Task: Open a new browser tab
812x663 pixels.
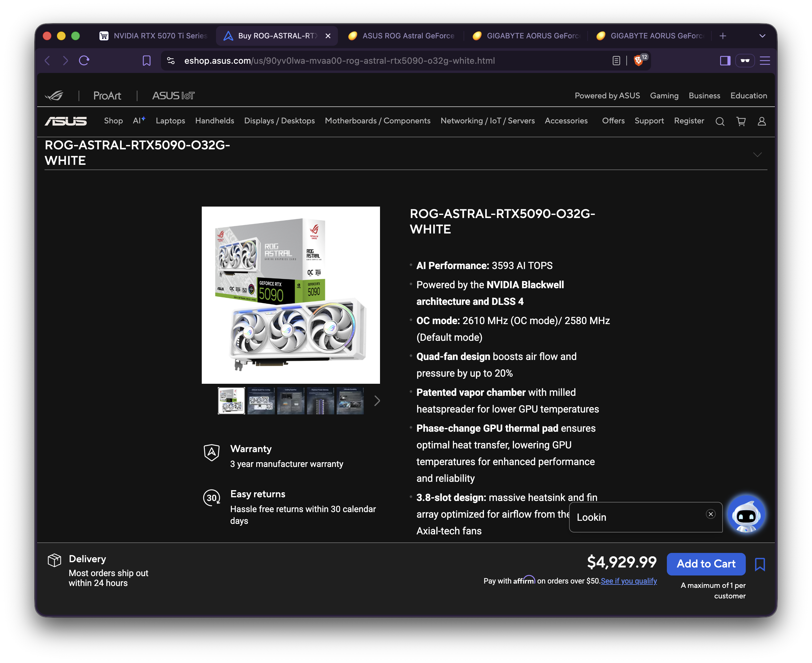Action: click(x=723, y=36)
